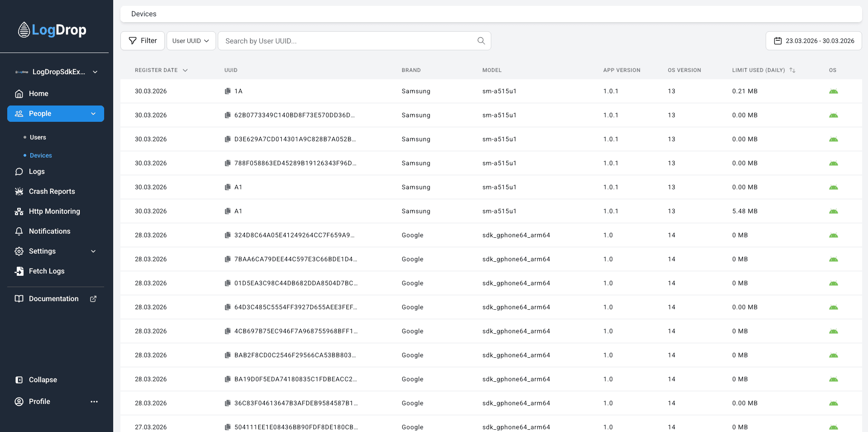Click UUID text BAB2F8CD0C2546F29566CA53BB803…
This screenshot has height=432, width=868.
click(x=295, y=355)
